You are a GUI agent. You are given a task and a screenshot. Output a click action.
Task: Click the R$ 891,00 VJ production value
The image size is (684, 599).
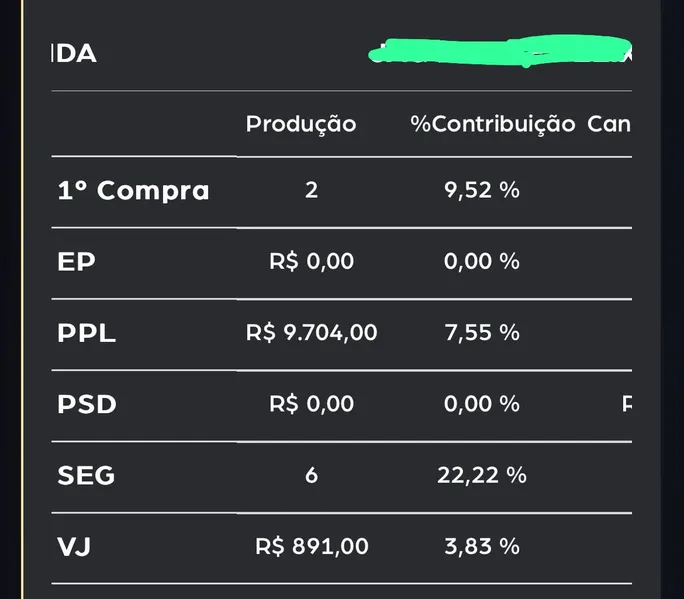(312, 547)
